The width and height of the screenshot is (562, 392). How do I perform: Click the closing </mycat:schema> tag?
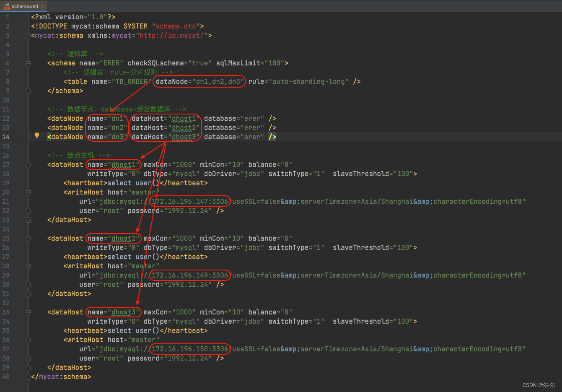pyautogui.click(x=61, y=377)
